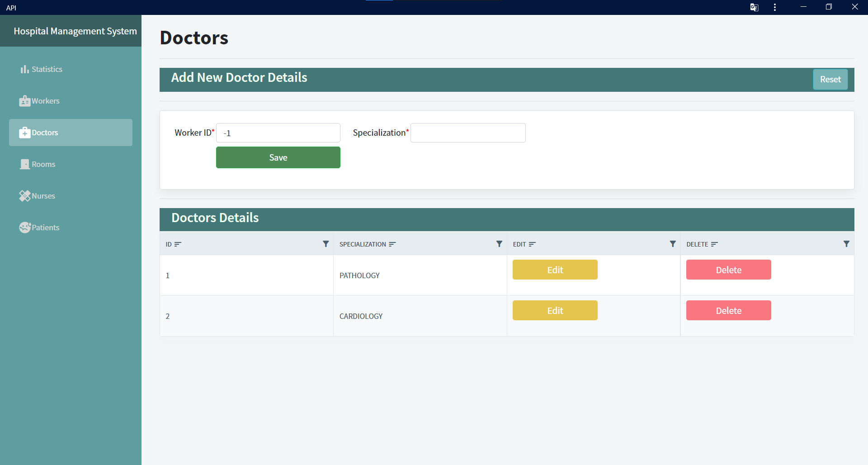Click the Delete column sort icon
The width and height of the screenshot is (868, 465).
[x=714, y=244]
